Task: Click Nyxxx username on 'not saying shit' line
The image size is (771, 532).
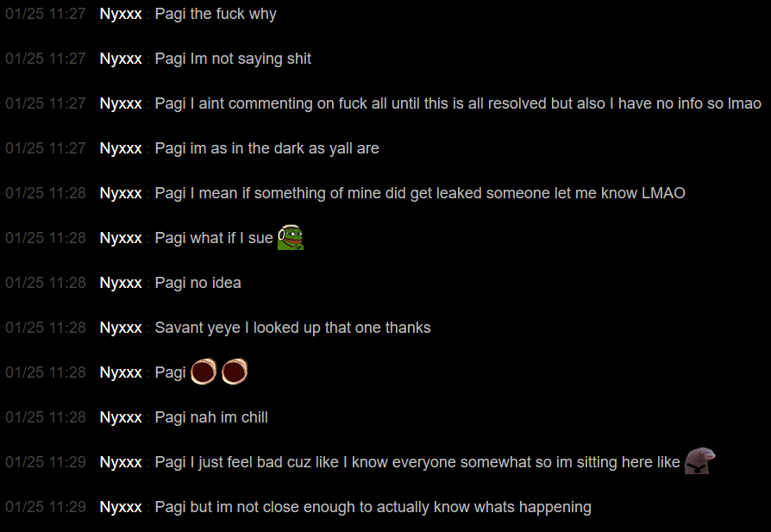Action: click(121, 59)
